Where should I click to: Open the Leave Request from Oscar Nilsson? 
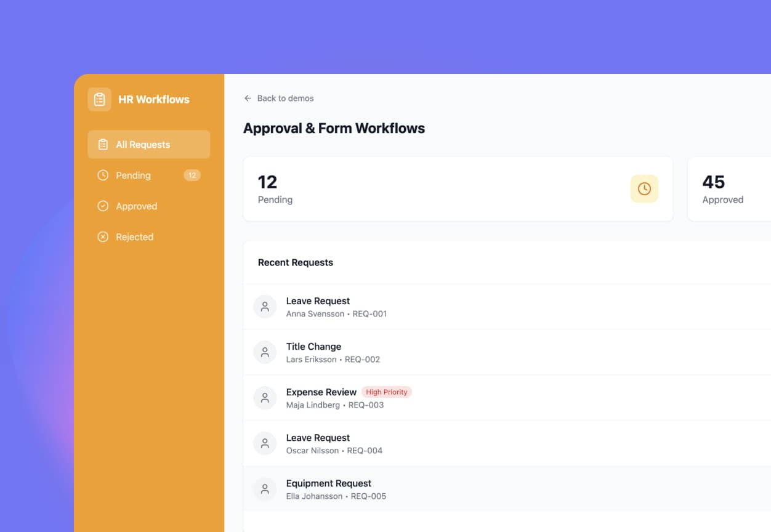tap(318, 437)
